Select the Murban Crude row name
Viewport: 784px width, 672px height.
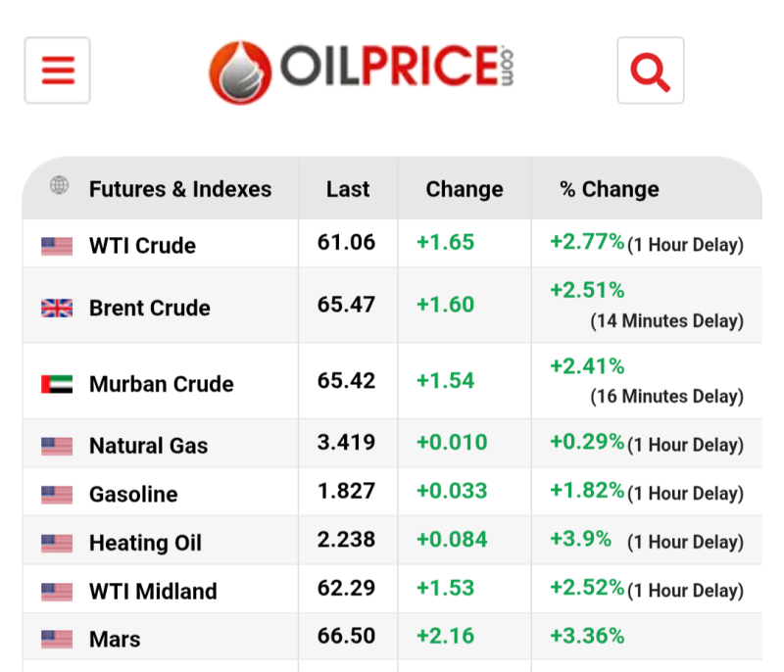161,384
